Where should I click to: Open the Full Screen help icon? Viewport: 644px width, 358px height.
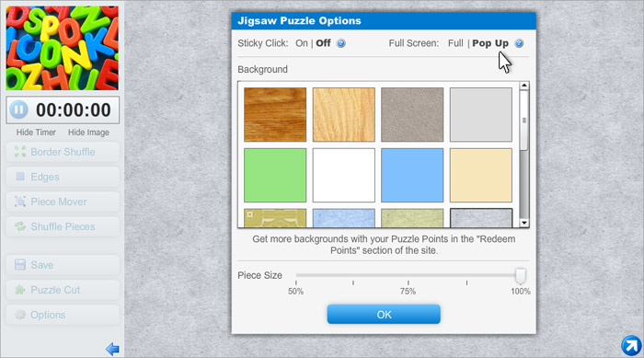(519, 43)
